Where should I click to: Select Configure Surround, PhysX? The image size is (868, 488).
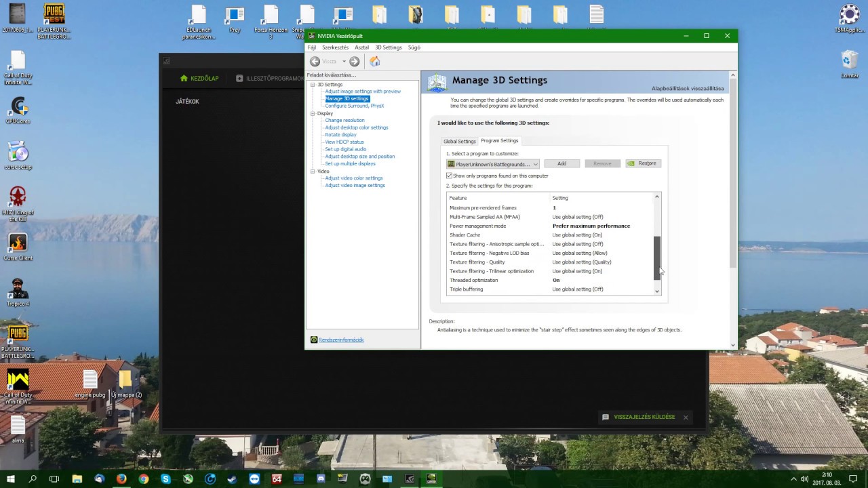355,106
